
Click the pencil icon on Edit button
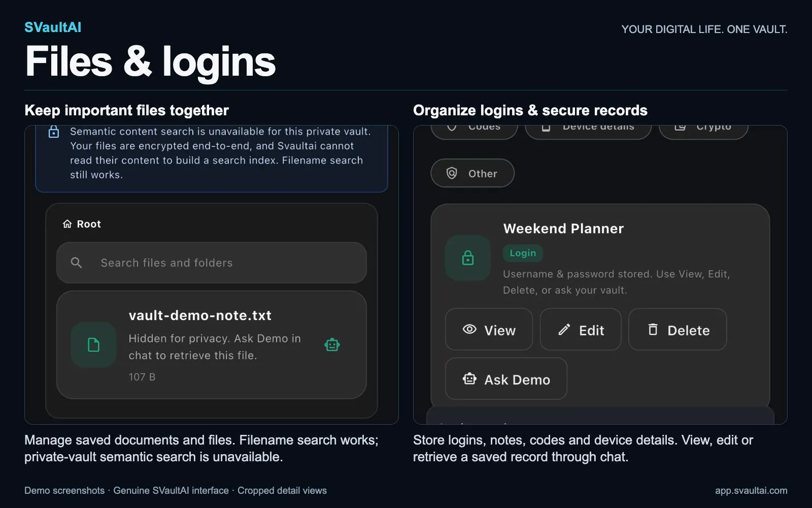point(564,330)
